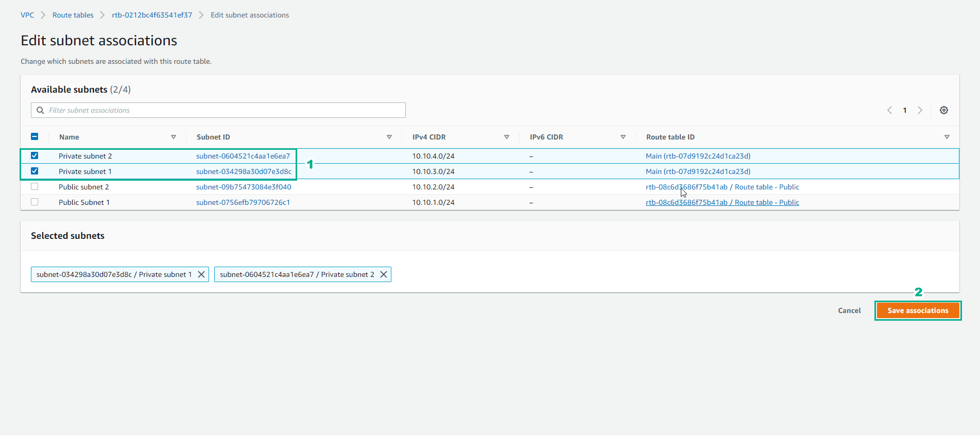This screenshot has height=436, width=980.
Task: Open rtb-0212bc4f63541ef37 breadcrumb link
Action: (x=152, y=15)
